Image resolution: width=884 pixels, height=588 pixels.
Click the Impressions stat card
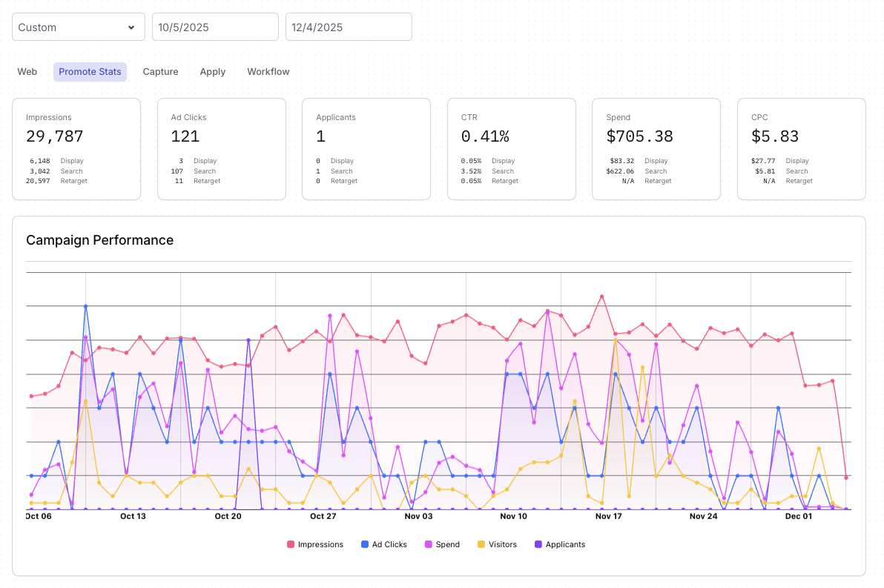click(76, 149)
